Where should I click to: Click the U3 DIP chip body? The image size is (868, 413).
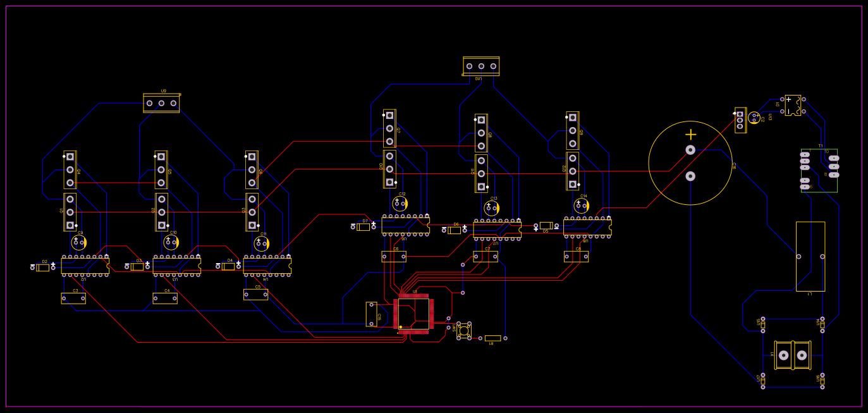tap(176, 266)
